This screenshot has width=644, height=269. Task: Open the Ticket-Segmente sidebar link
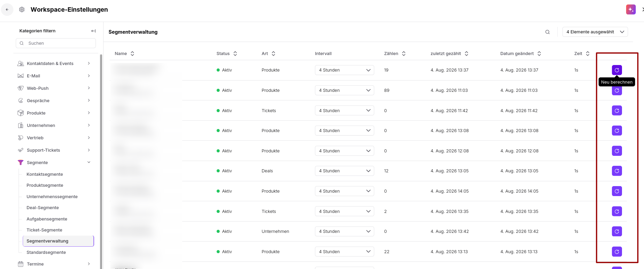point(44,230)
